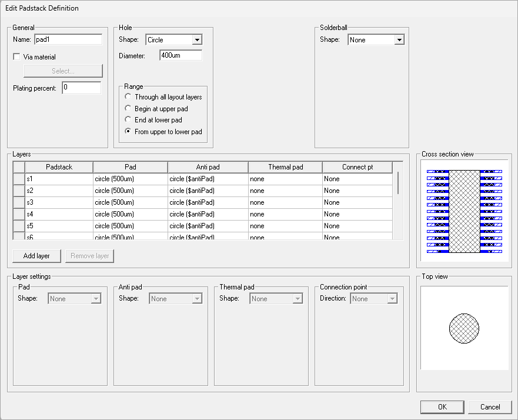The image size is (518, 420).
Task: Click the Pad cell in row s4
Action: tap(131, 214)
